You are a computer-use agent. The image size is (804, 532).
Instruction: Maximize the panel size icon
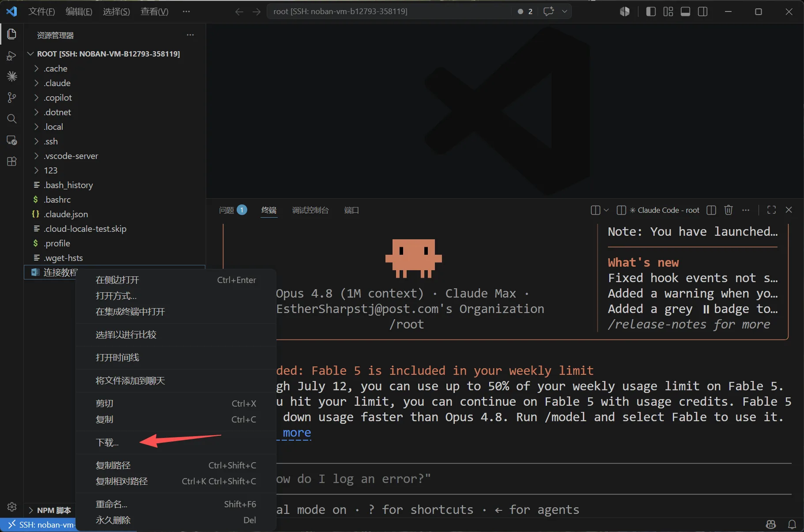(x=771, y=210)
